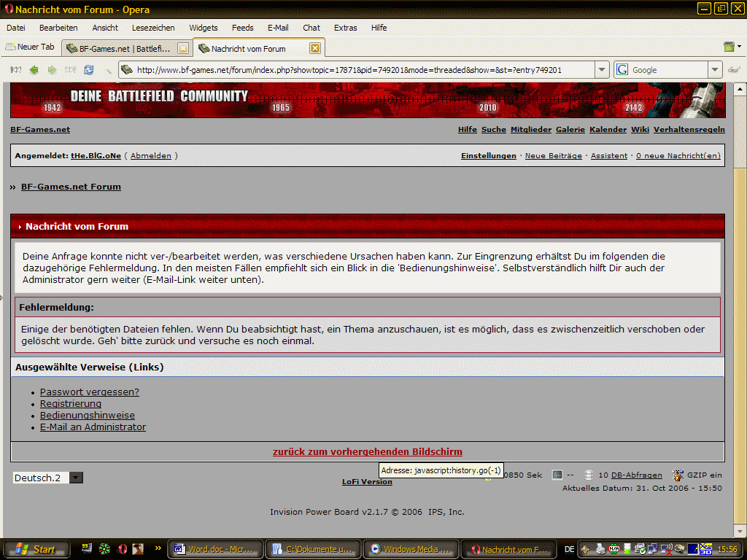Open the Galerie link
The width and height of the screenshot is (747, 560).
point(570,130)
